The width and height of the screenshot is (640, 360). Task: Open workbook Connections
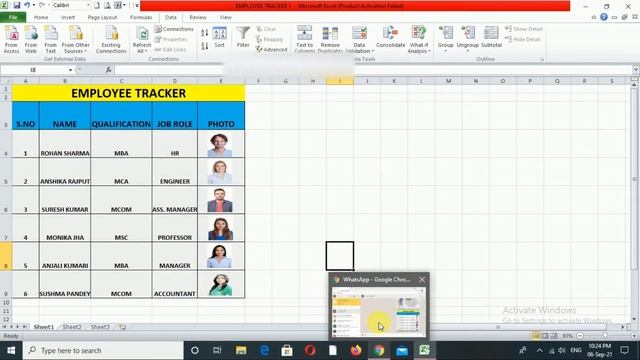[x=174, y=29]
